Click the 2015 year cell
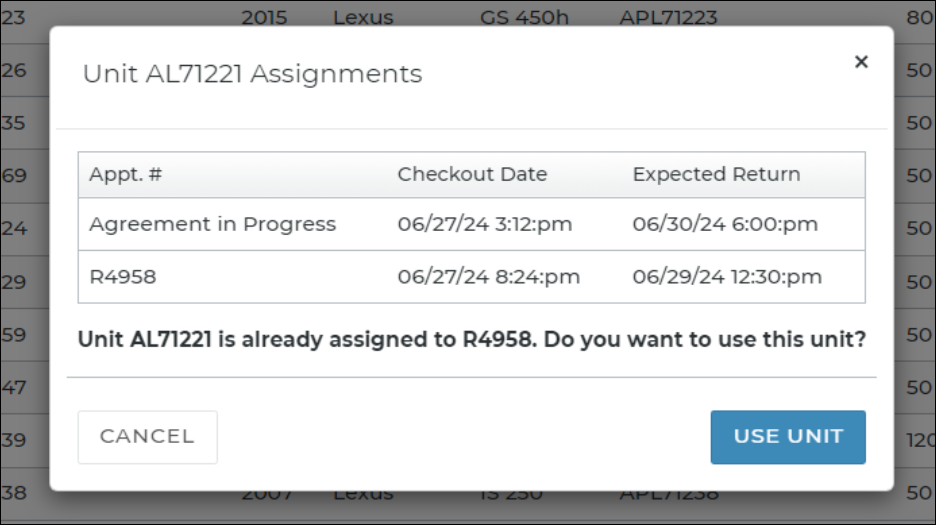This screenshot has width=936, height=525. click(264, 18)
